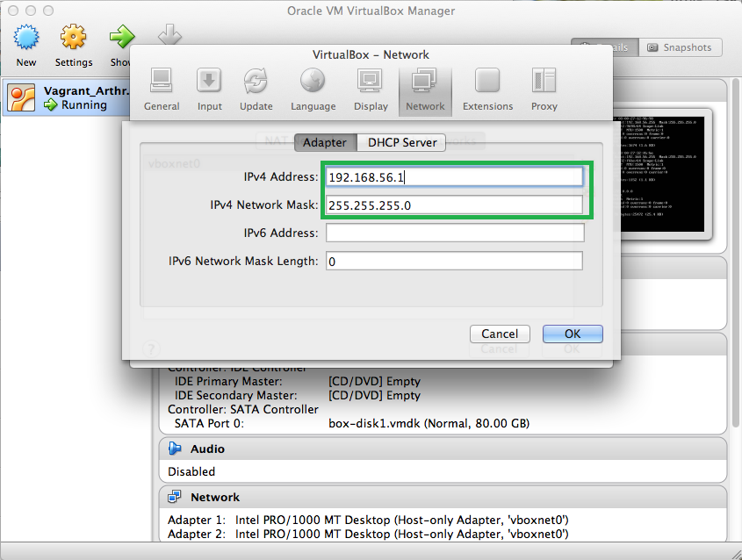Click the Running status label
The width and height of the screenshot is (742, 560).
tap(84, 105)
